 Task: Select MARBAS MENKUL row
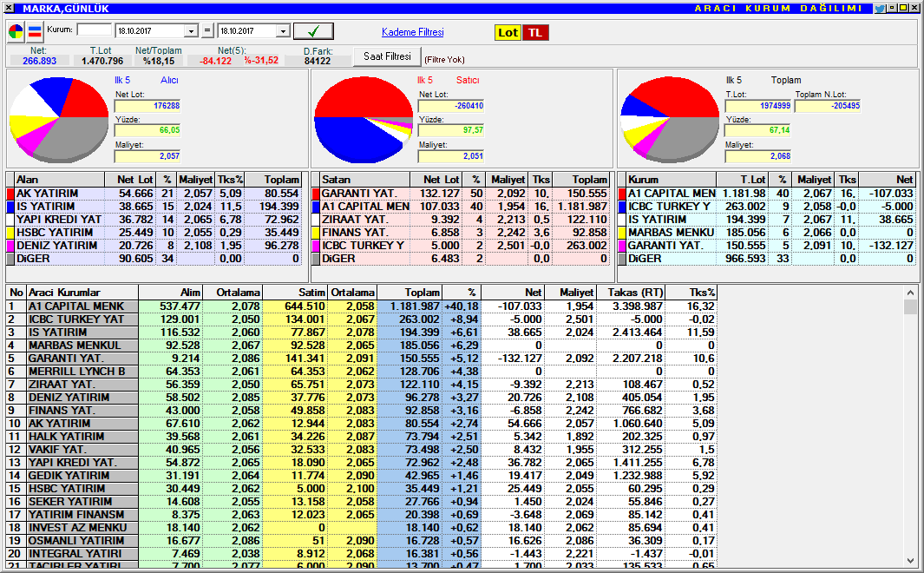click(361, 345)
